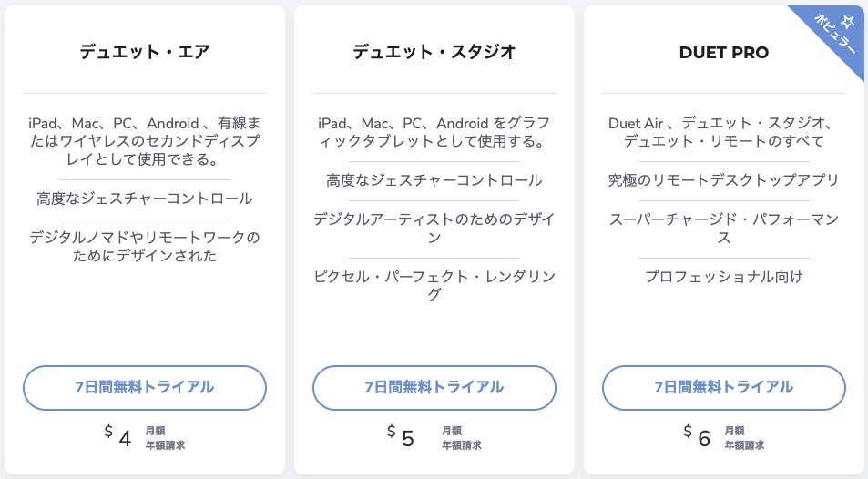Click the $5 monthly price label

(400, 436)
